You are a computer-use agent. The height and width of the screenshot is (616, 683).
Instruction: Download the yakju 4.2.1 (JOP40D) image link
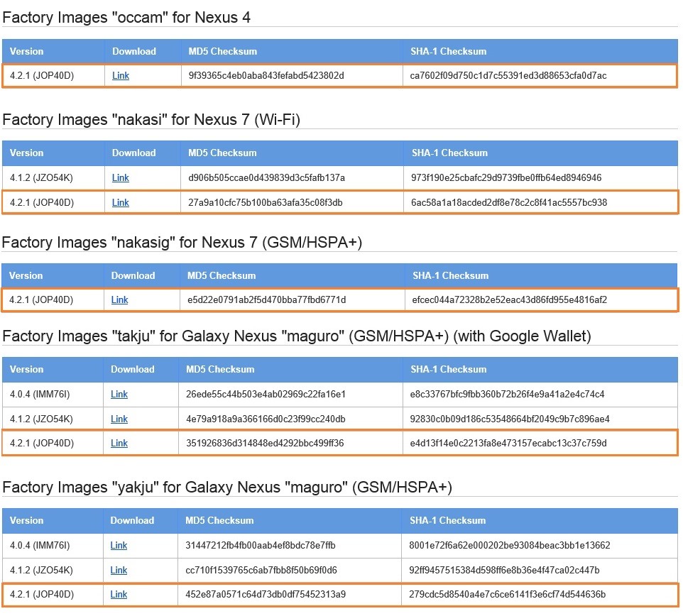pyautogui.click(x=119, y=595)
